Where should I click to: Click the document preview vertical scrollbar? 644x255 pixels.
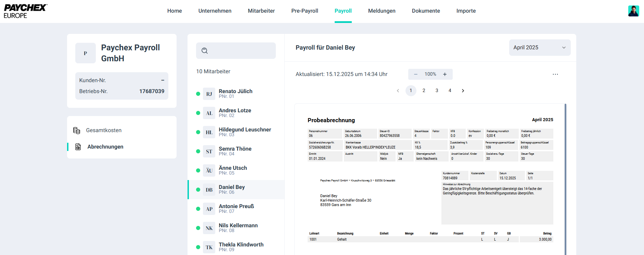[x=565, y=178]
